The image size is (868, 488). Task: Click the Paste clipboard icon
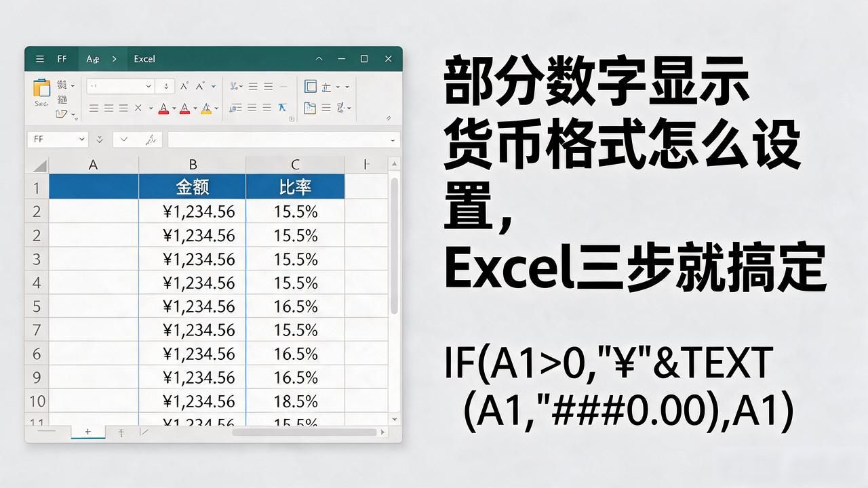[41, 87]
